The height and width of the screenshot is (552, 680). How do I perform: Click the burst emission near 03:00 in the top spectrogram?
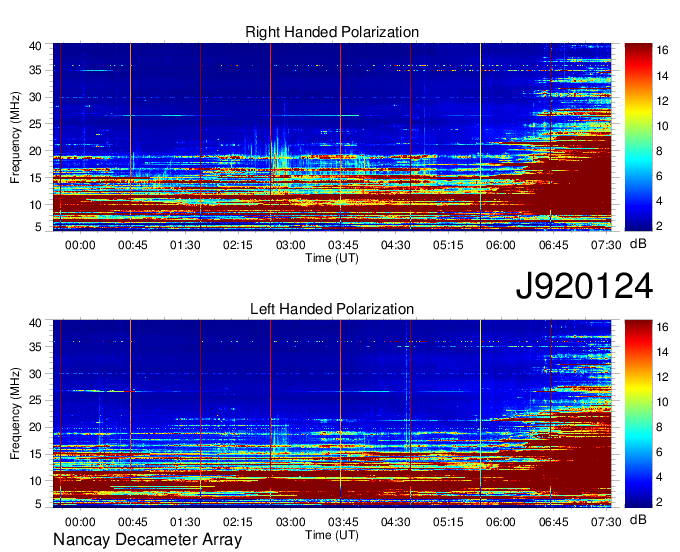(x=281, y=152)
